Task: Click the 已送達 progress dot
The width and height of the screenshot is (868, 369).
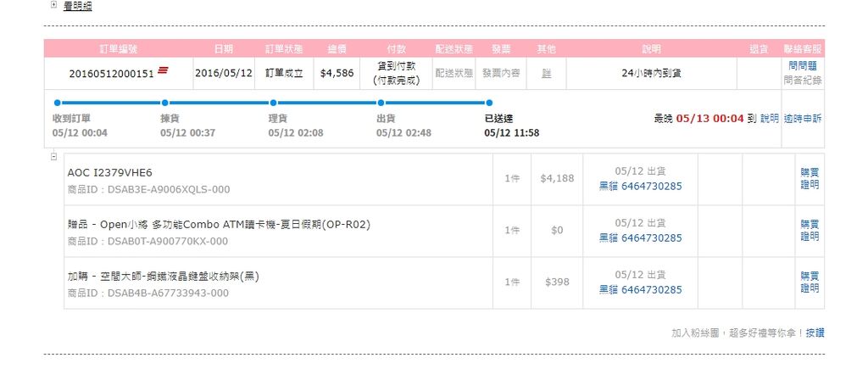Action: pos(489,103)
